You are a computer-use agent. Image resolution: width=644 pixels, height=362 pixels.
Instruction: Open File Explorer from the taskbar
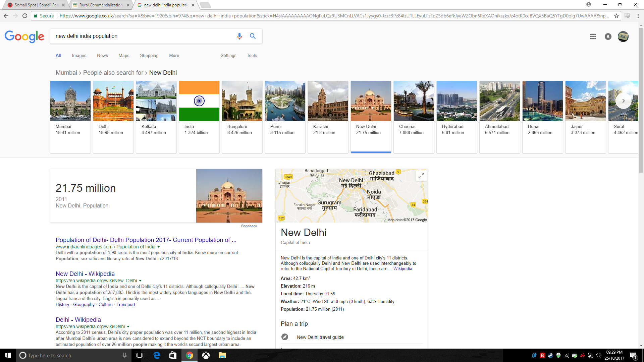tap(222, 355)
